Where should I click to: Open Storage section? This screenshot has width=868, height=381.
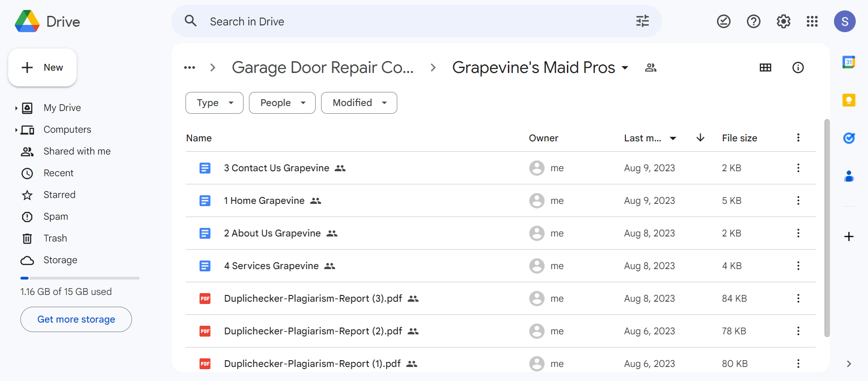pos(60,260)
